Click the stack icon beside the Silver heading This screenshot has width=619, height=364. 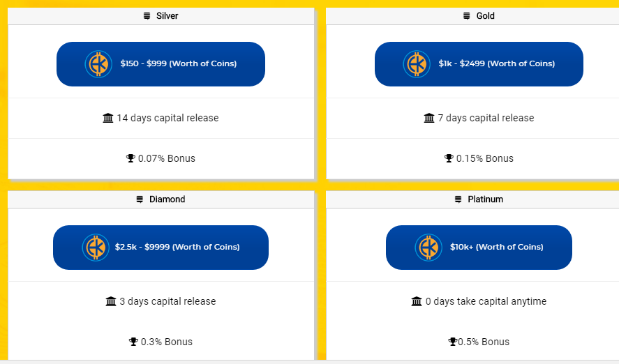147,16
